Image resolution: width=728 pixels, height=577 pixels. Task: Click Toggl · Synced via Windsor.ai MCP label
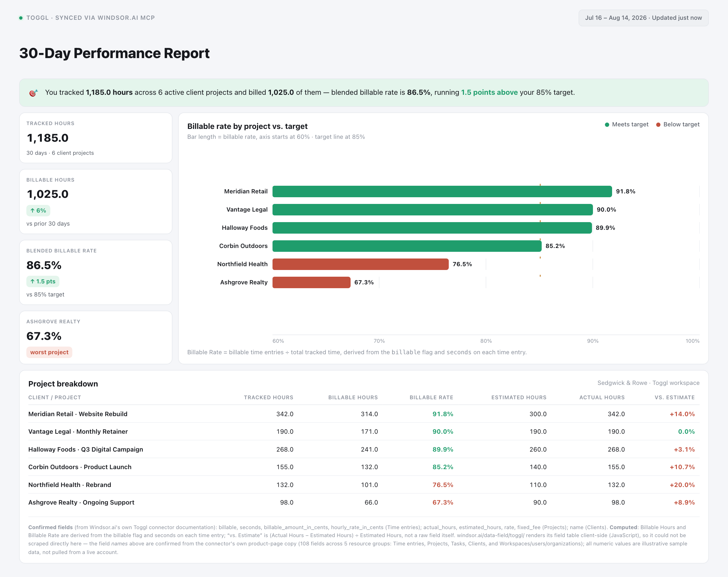coord(90,18)
